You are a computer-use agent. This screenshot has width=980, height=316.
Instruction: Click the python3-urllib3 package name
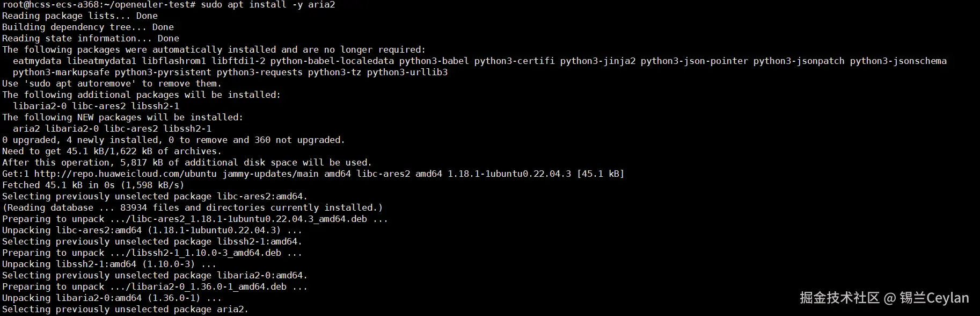[x=407, y=72]
